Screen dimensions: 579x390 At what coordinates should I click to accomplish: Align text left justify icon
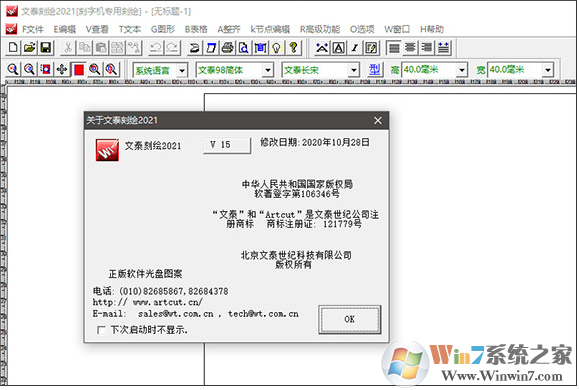pos(394,48)
